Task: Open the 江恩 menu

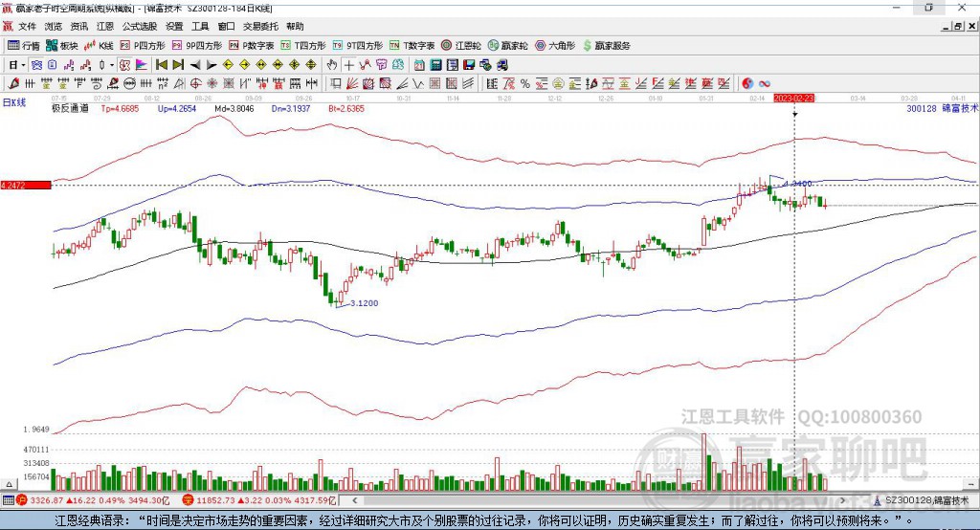Action: [105, 26]
